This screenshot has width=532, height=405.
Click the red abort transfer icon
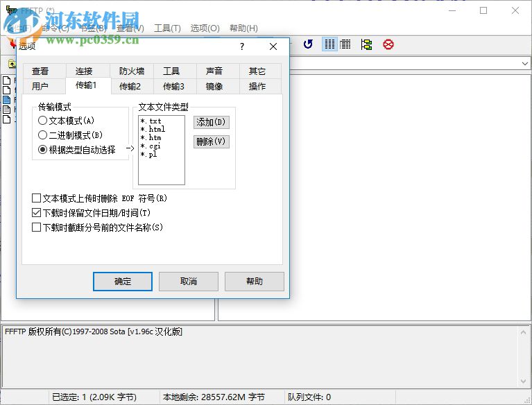(388, 44)
